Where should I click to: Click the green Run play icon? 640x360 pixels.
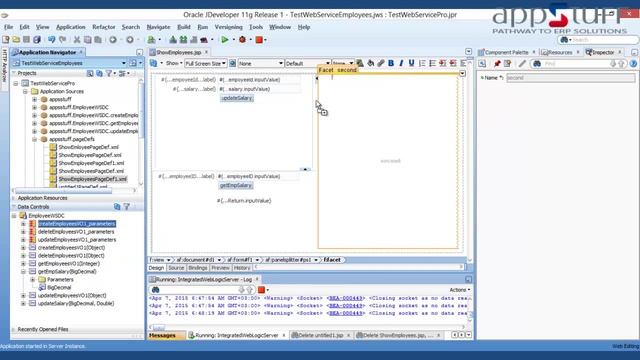(x=224, y=40)
